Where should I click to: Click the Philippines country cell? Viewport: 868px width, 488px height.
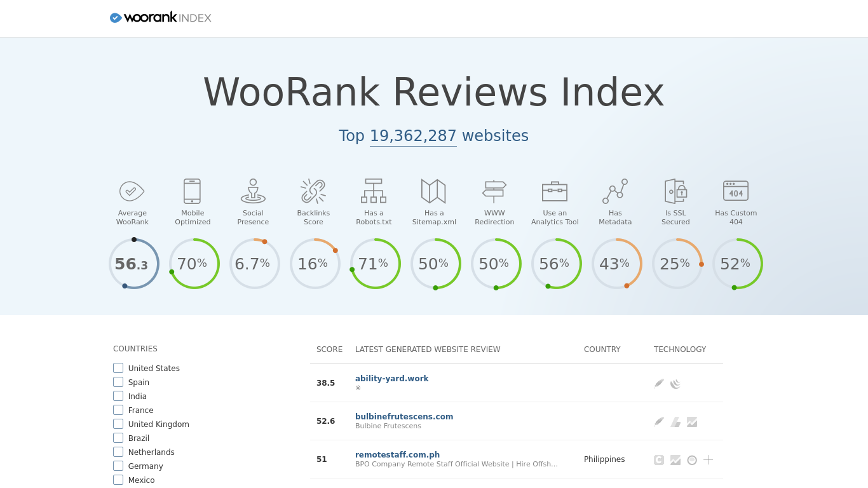[604, 459]
